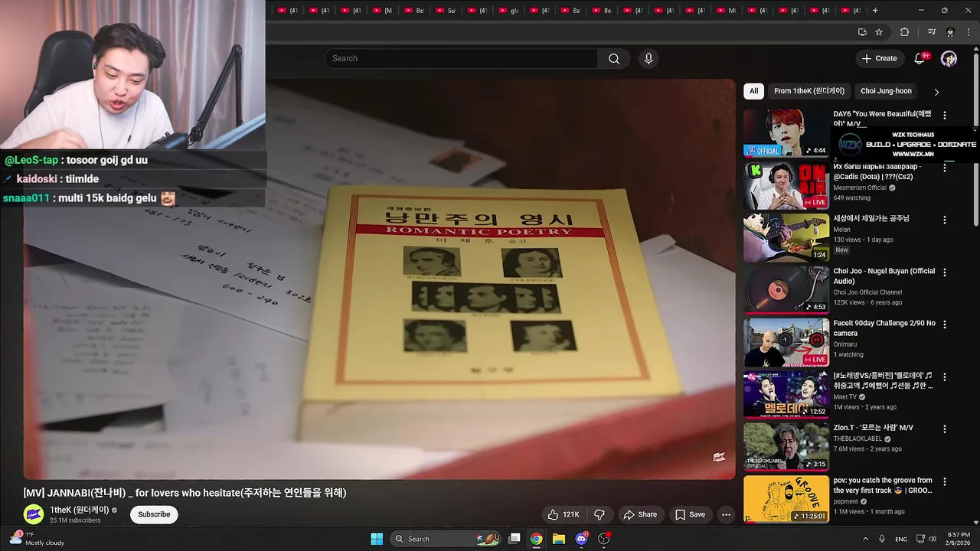Subscribe to the 1theK channel
Screen dimensions: 980x551
point(154,514)
